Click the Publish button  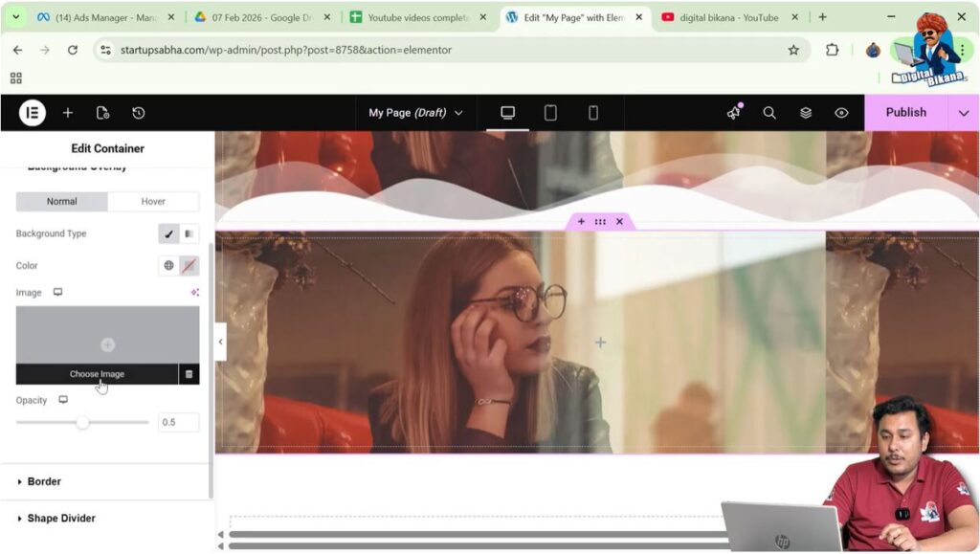904,112
